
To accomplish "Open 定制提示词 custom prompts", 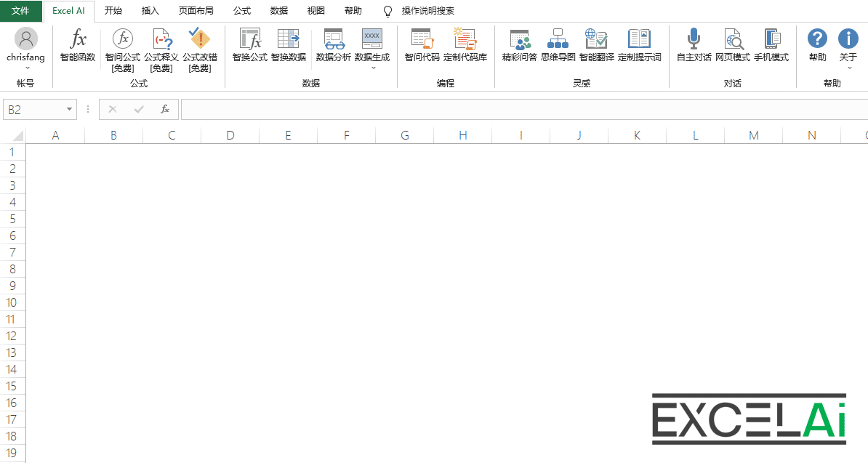I will click(x=640, y=45).
